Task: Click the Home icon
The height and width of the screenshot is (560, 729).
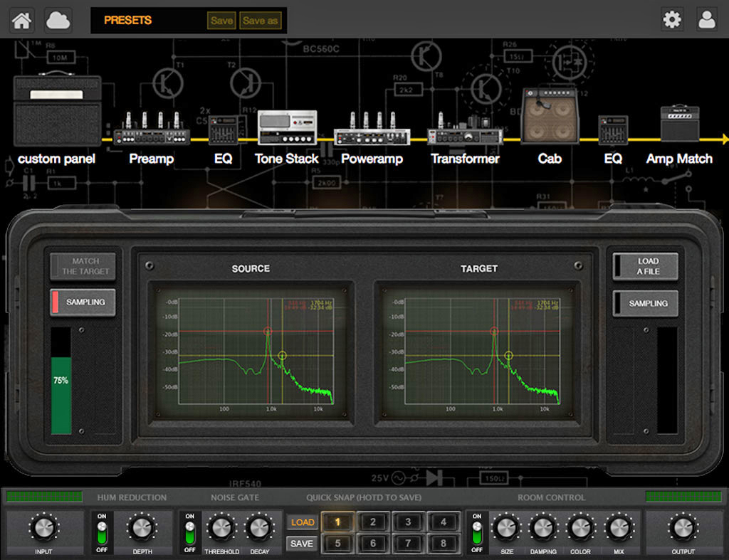Action: [22, 20]
